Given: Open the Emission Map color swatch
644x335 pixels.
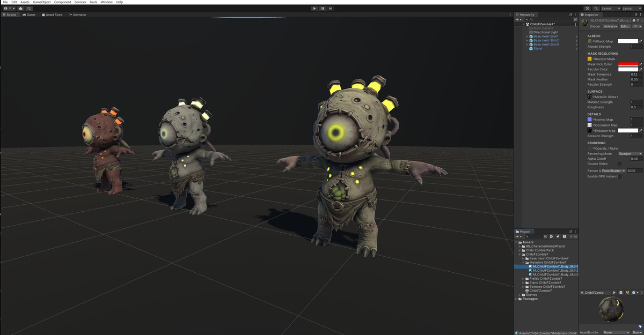Looking at the screenshot, I should point(627,130).
